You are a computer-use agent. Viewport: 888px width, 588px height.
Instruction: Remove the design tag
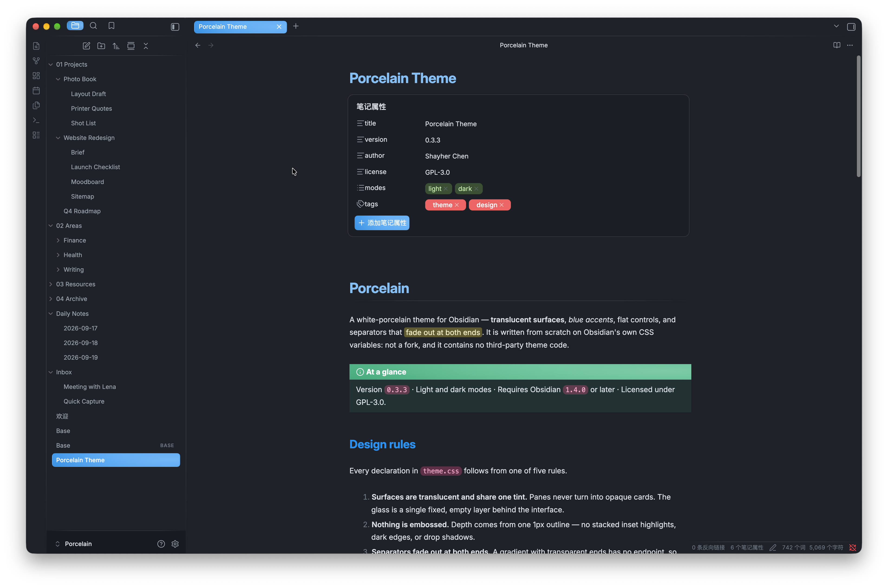click(x=501, y=205)
